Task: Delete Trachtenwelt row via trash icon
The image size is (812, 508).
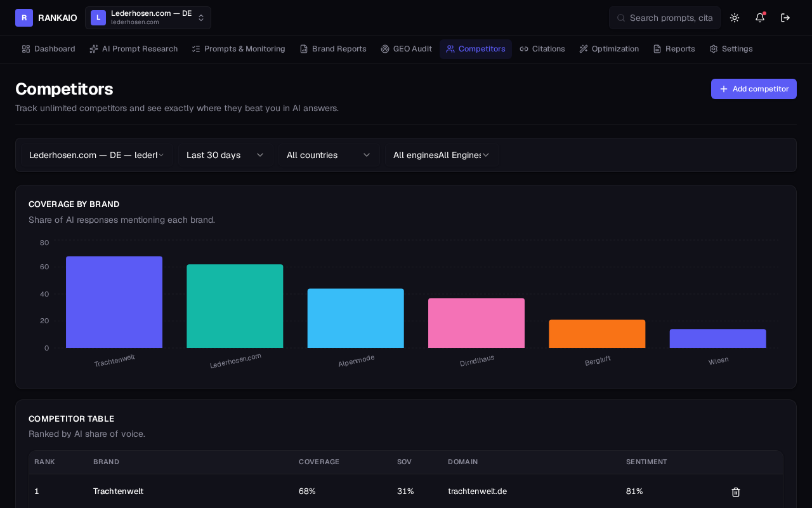Action: click(736, 492)
